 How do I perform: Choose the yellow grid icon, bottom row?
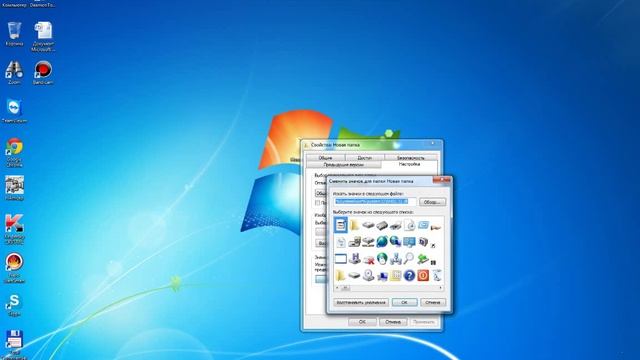click(x=396, y=276)
